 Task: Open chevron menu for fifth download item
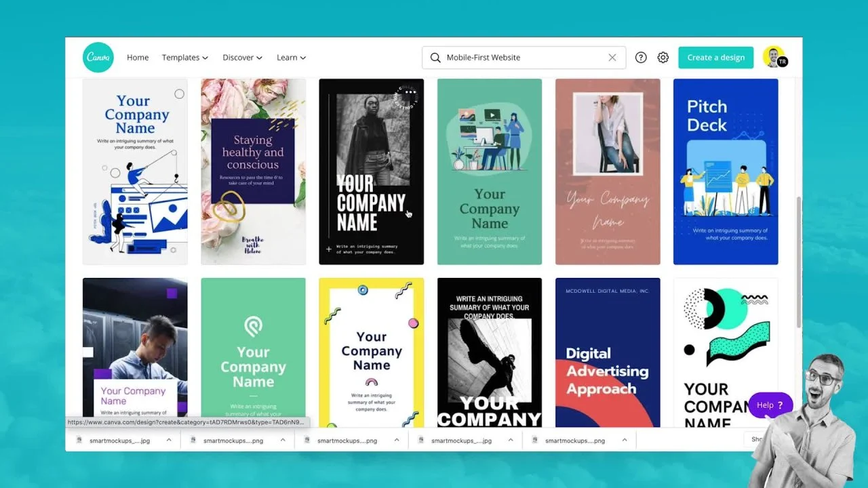click(x=625, y=440)
